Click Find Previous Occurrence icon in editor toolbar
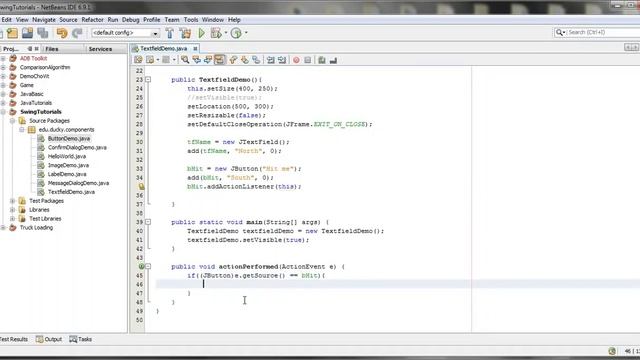Image resolution: width=640 pixels, height=360 pixels. pos(196,60)
